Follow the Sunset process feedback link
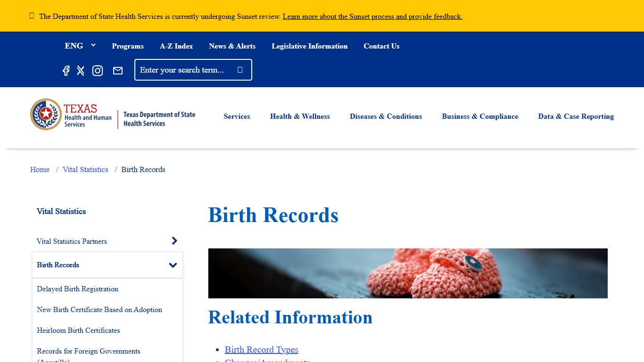This screenshot has height=362, width=644. pos(372,16)
